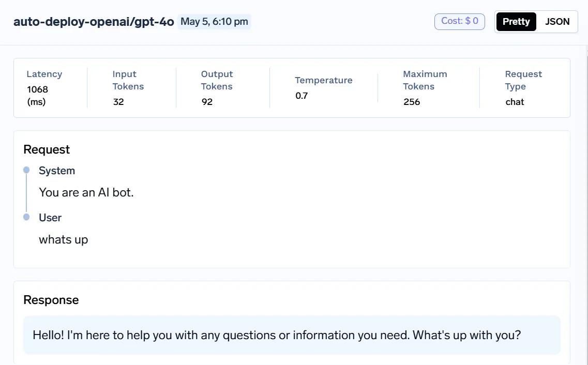Switch to the Pretty view
Screen dimensions: 588x365
[x=516, y=22]
